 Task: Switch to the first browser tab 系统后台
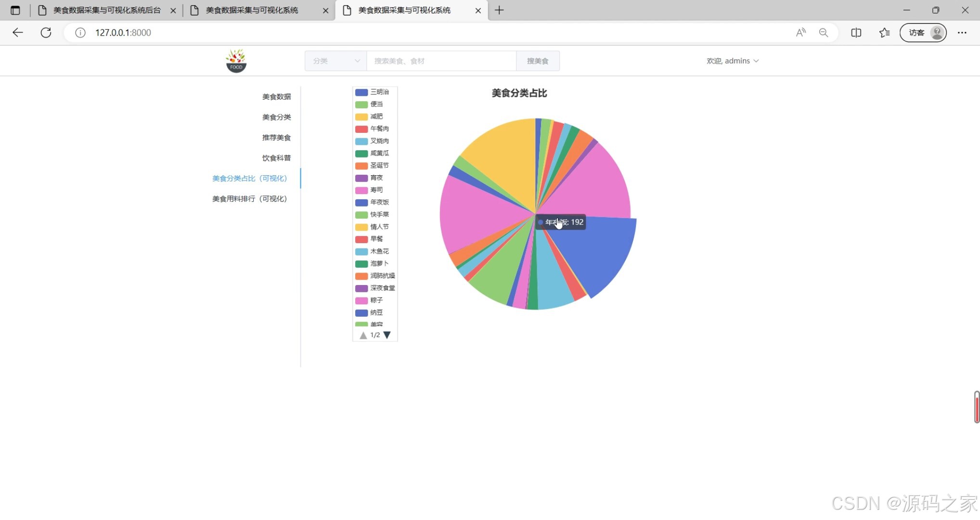pos(106,10)
